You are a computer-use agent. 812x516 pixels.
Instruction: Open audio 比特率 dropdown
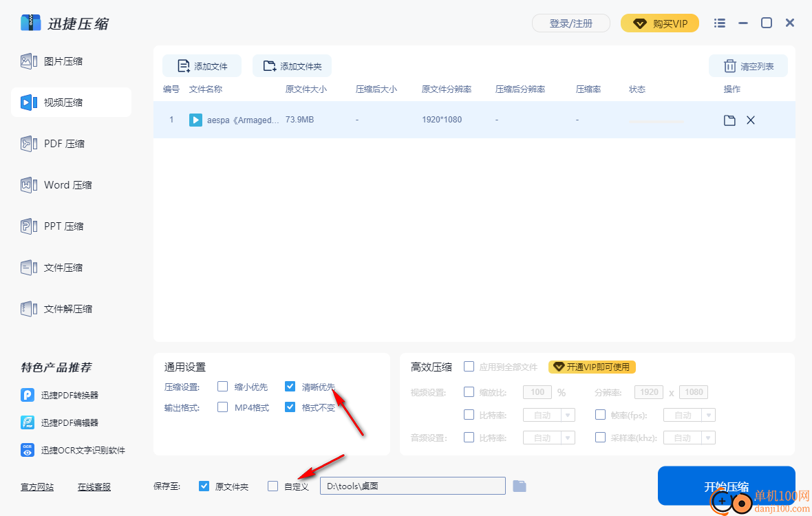tap(568, 438)
